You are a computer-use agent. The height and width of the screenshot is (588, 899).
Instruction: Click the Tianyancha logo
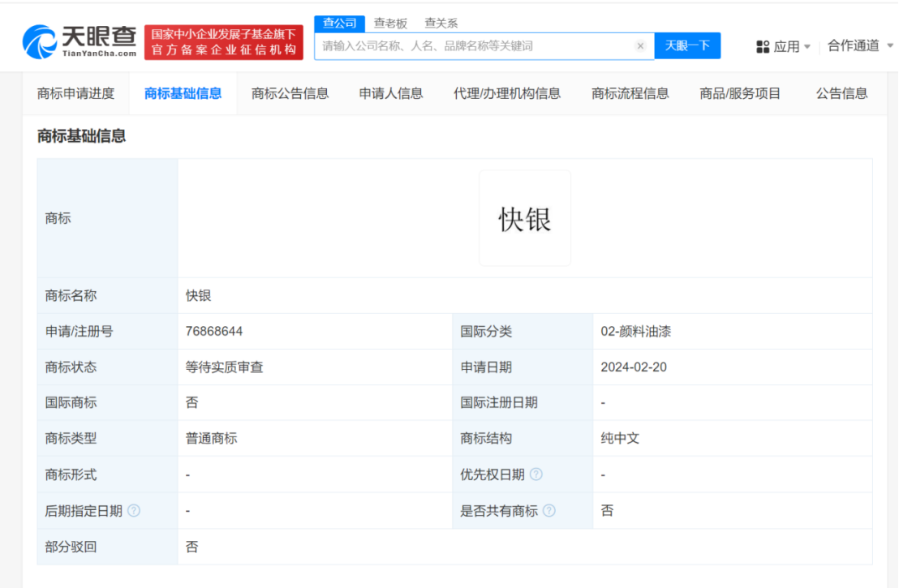tap(79, 41)
